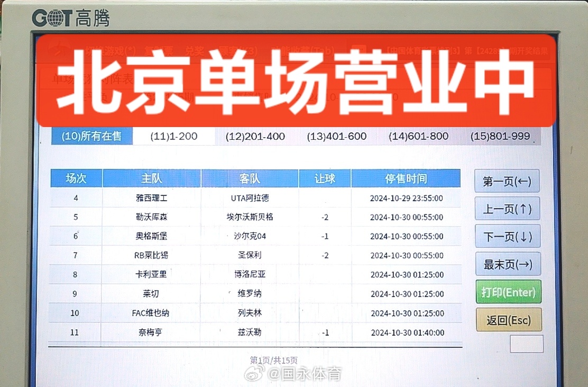Select home team 奥格斯堡
This screenshot has width=588, height=387.
(152, 236)
